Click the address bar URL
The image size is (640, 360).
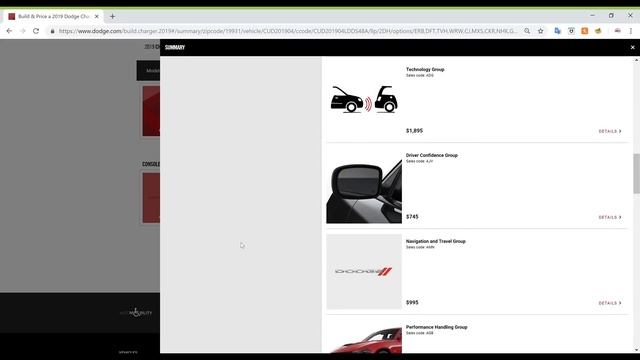[x=288, y=31]
